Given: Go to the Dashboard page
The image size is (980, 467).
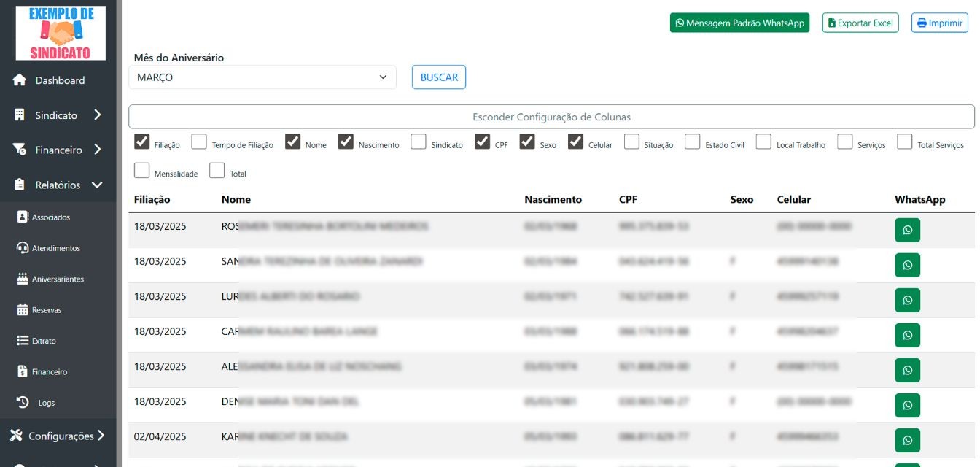Looking at the screenshot, I should point(60,80).
